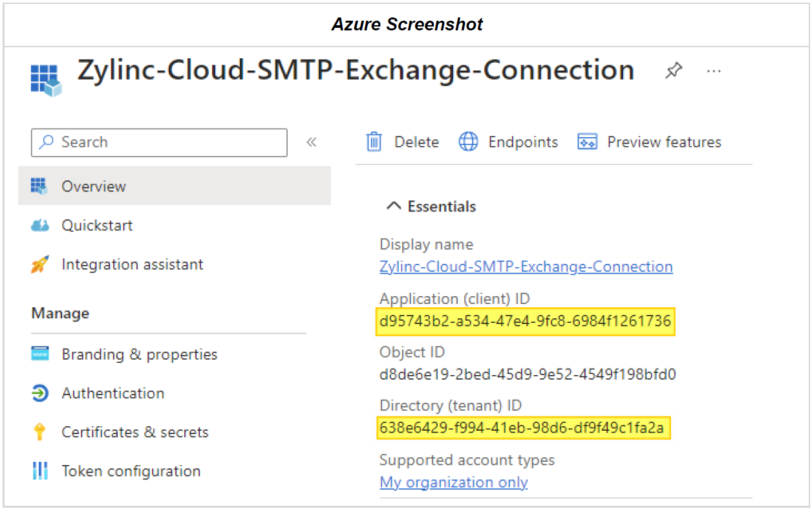The height and width of the screenshot is (509, 812).
Task: Click the Branding & properties icon
Action: click(x=40, y=354)
